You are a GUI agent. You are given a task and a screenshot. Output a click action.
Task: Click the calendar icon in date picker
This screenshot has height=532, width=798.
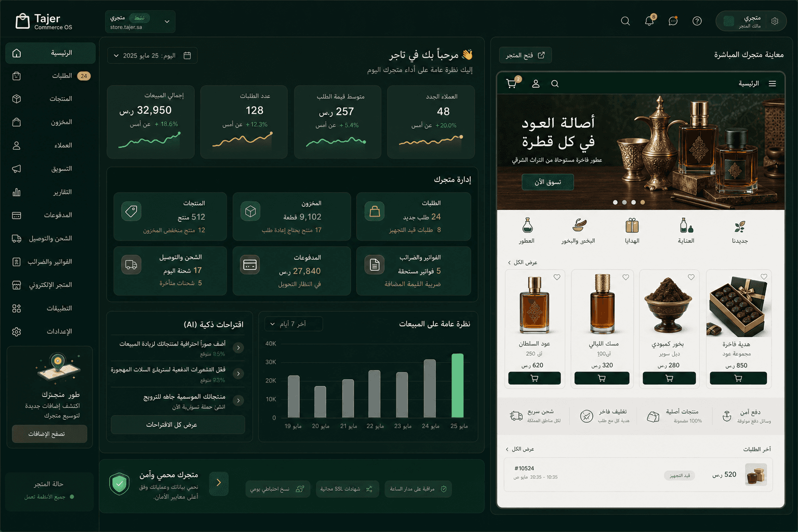click(x=188, y=56)
